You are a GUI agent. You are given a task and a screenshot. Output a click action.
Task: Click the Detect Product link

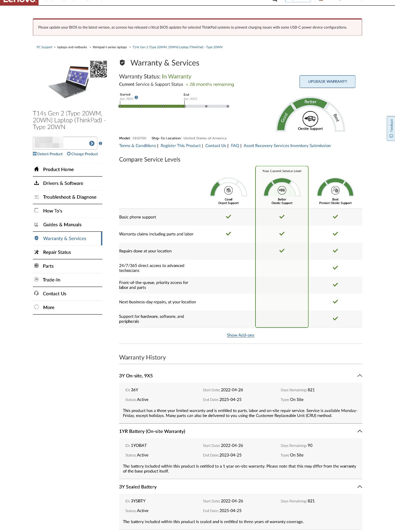pyautogui.click(x=48, y=154)
